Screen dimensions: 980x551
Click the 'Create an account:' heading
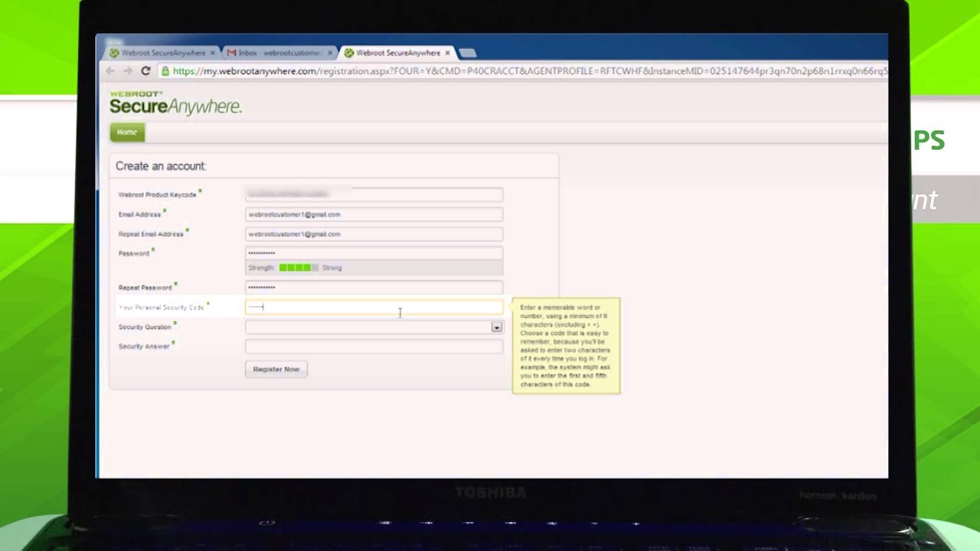click(161, 166)
